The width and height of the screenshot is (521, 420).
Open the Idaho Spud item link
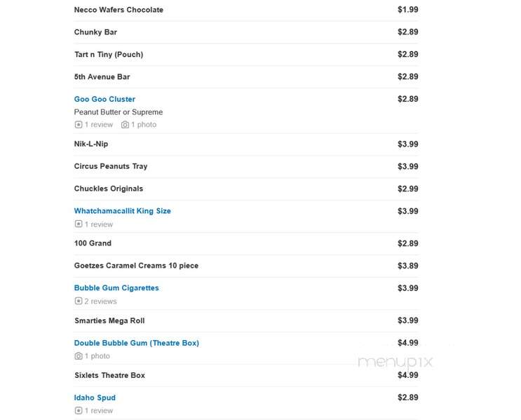click(x=95, y=398)
